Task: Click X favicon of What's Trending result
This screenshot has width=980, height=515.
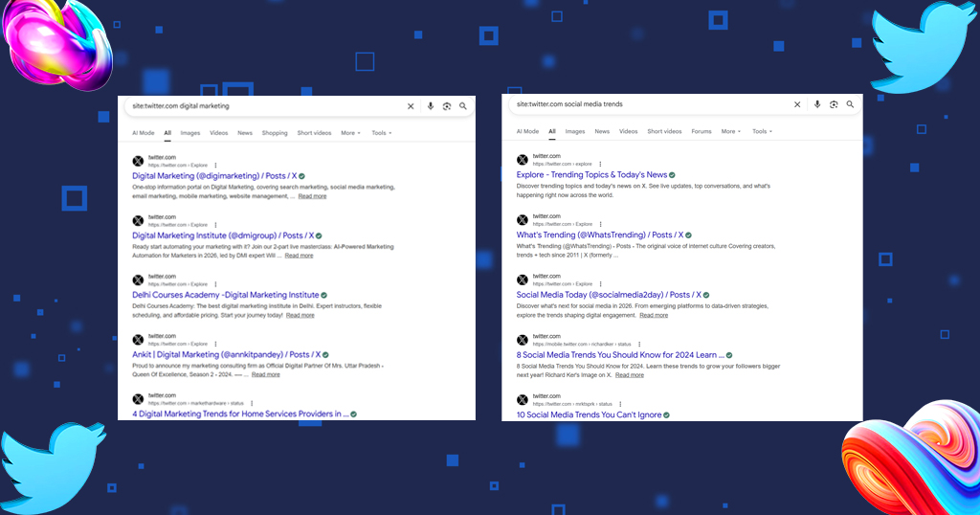Action: click(x=523, y=220)
